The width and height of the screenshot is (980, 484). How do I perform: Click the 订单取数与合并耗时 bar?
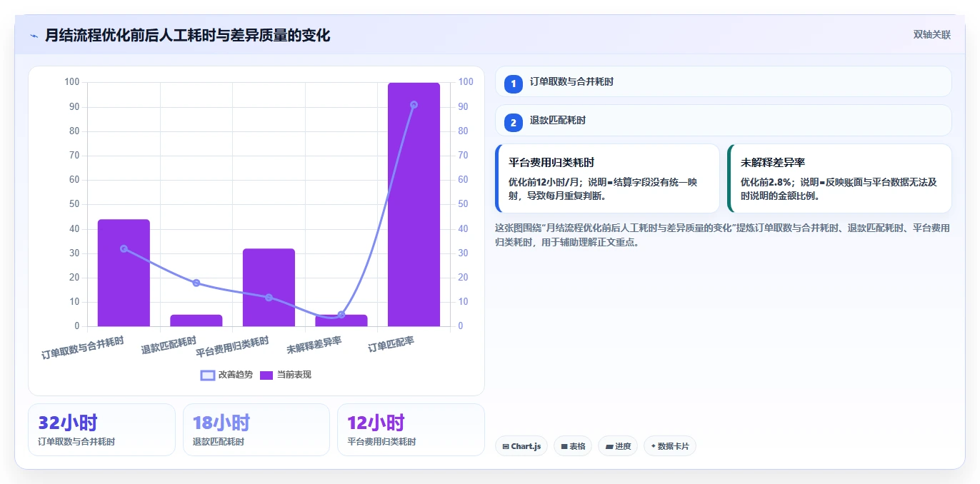pyautogui.click(x=124, y=273)
